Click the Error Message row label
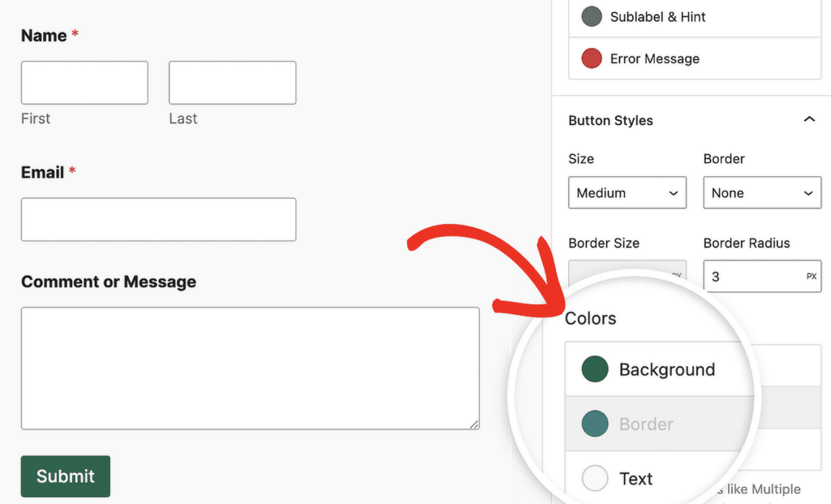This screenshot has height=504, width=831. [654, 58]
